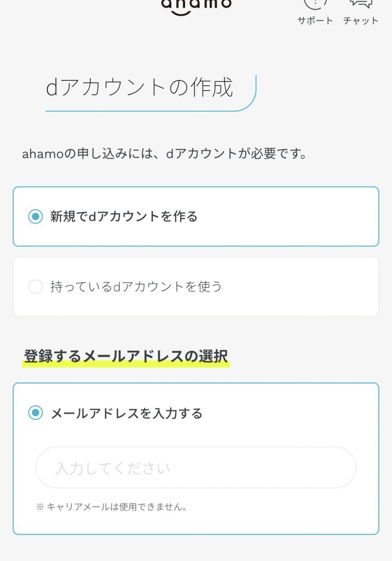The width and height of the screenshot is (392, 561).
Task: Click inside the email address entry box
Action: (195, 467)
